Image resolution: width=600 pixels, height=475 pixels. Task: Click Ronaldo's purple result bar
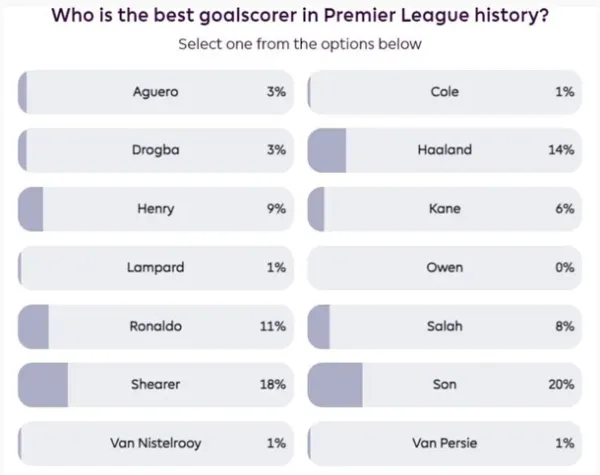click(x=34, y=326)
